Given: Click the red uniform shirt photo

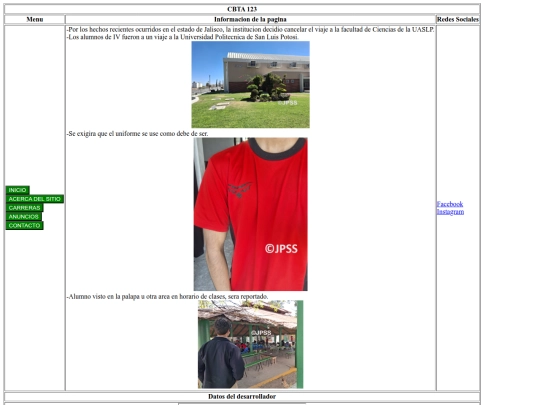Looking at the screenshot, I should click(x=250, y=214).
